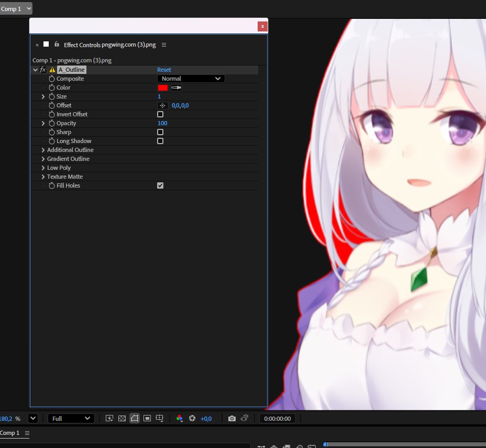
Task: Enable the Long Shadow checkbox
Action: pyautogui.click(x=160, y=141)
